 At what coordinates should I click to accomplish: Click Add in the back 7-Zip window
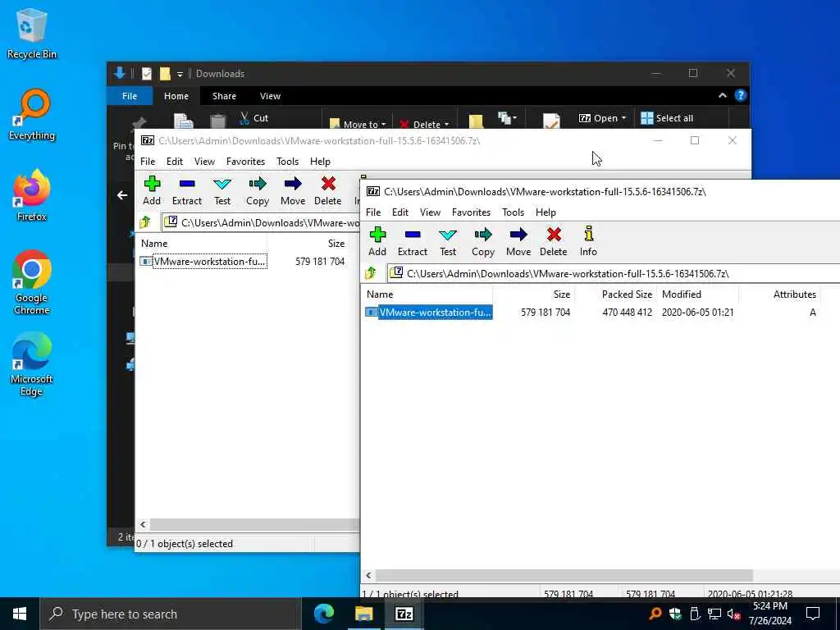click(152, 190)
